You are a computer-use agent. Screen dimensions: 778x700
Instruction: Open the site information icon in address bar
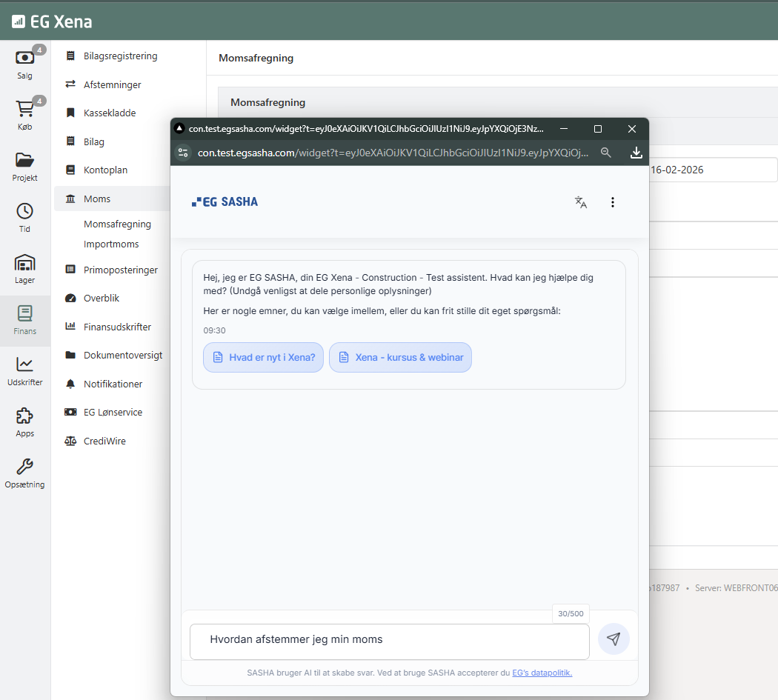point(183,153)
